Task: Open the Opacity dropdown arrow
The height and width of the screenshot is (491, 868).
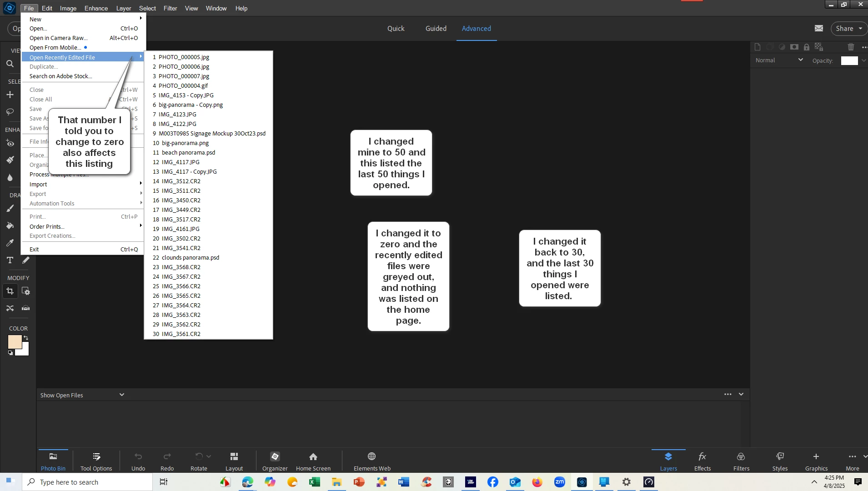Action: tap(863, 60)
